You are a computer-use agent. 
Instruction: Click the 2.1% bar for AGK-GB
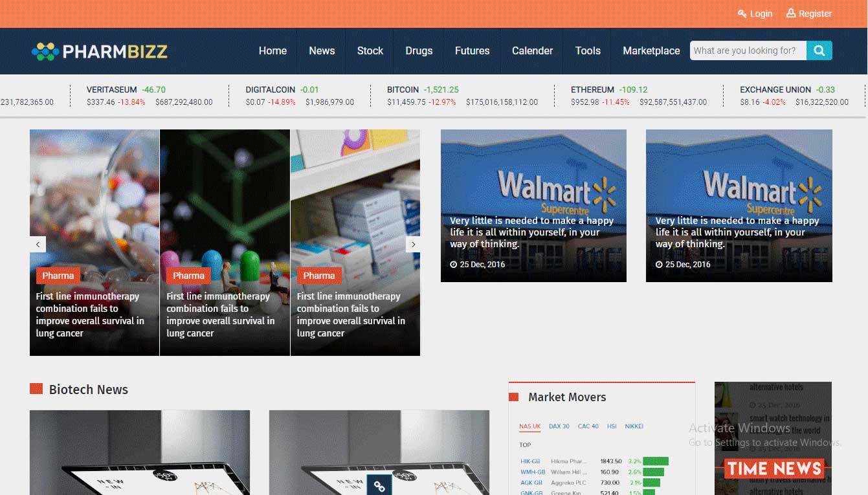[x=651, y=483]
